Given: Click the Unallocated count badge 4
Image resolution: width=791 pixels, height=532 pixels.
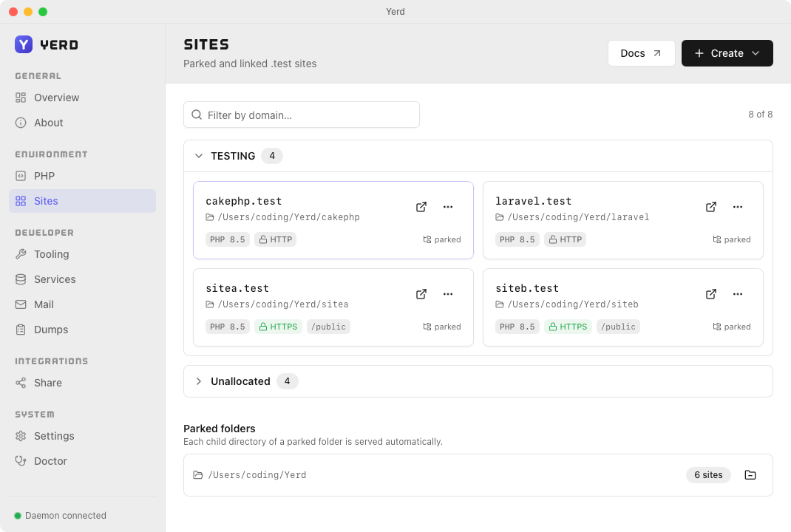Looking at the screenshot, I should point(287,381).
